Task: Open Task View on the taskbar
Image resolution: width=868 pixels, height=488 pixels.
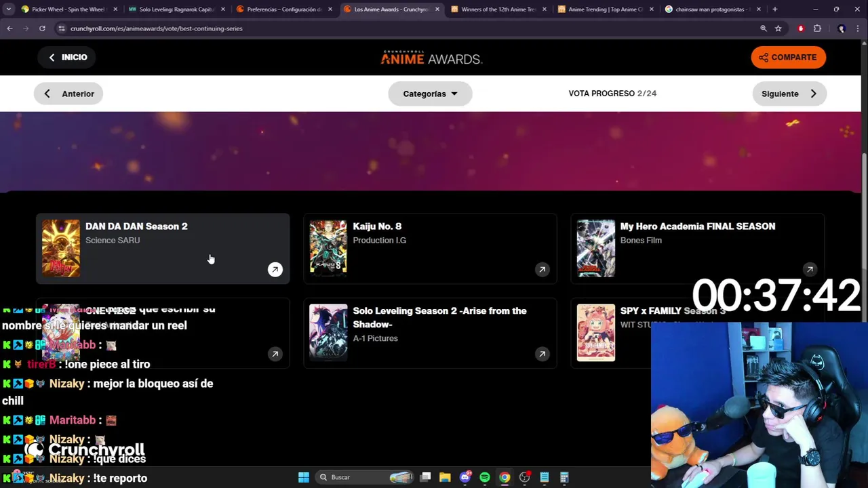Action: click(x=425, y=477)
